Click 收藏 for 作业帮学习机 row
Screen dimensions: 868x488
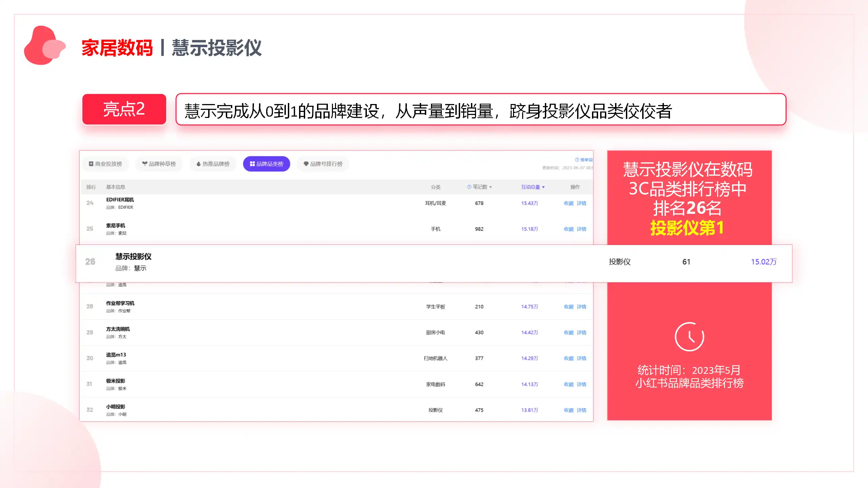click(569, 307)
